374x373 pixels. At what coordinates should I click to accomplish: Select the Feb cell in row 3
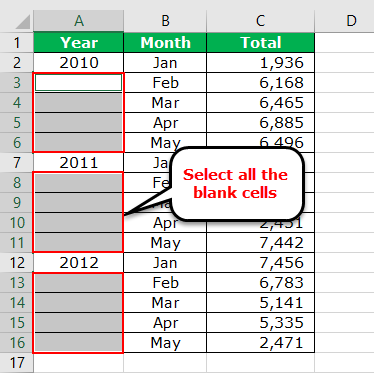coord(165,83)
